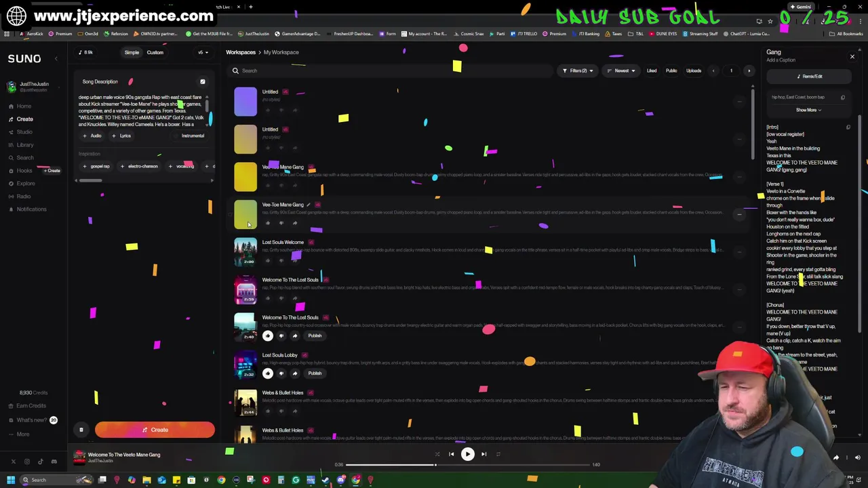Image resolution: width=868 pixels, height=488 pixels.
Task: Click the expand icon on Song Description
Action: pyautogui.click(x=202, y=82)
